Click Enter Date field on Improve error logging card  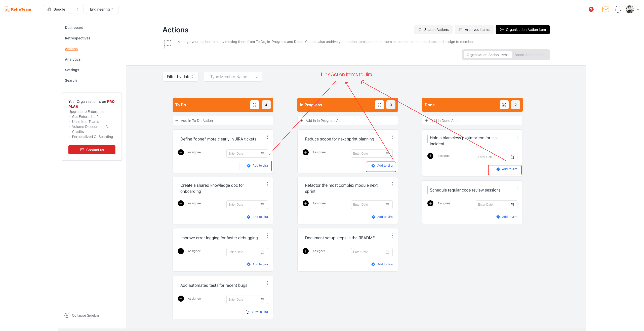coord(247,252)
